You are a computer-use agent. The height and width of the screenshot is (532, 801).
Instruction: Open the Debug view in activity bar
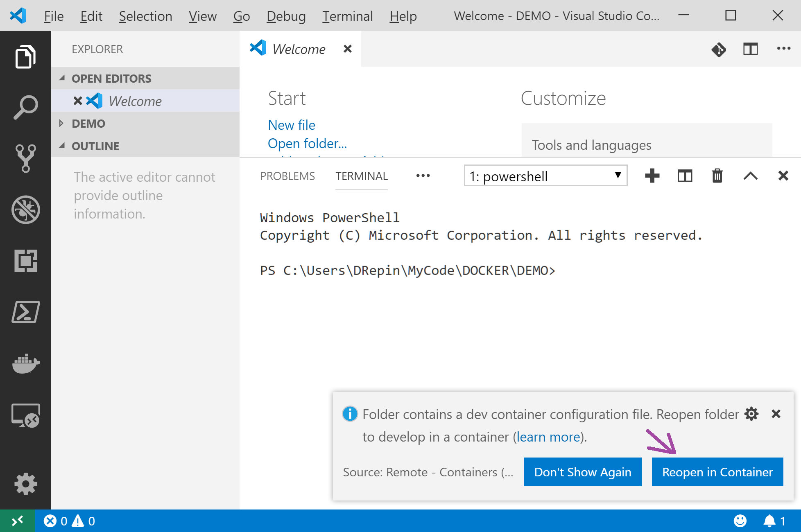[25, 210]
